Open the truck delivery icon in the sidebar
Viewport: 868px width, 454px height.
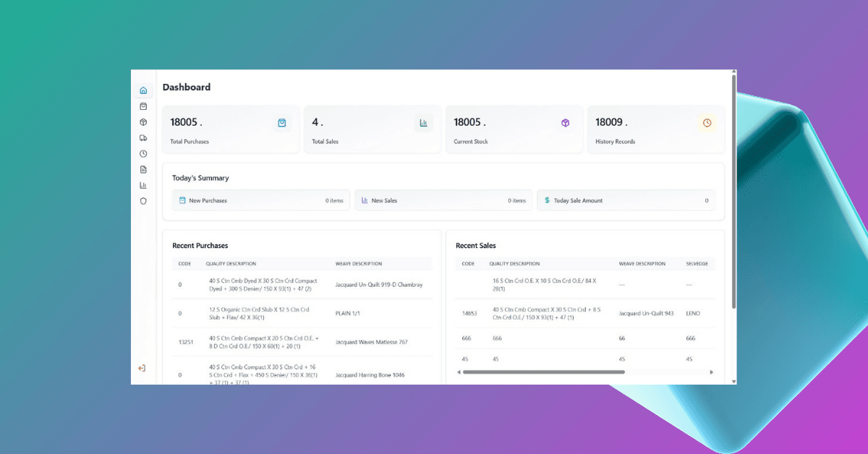click(x=143, y=137)
